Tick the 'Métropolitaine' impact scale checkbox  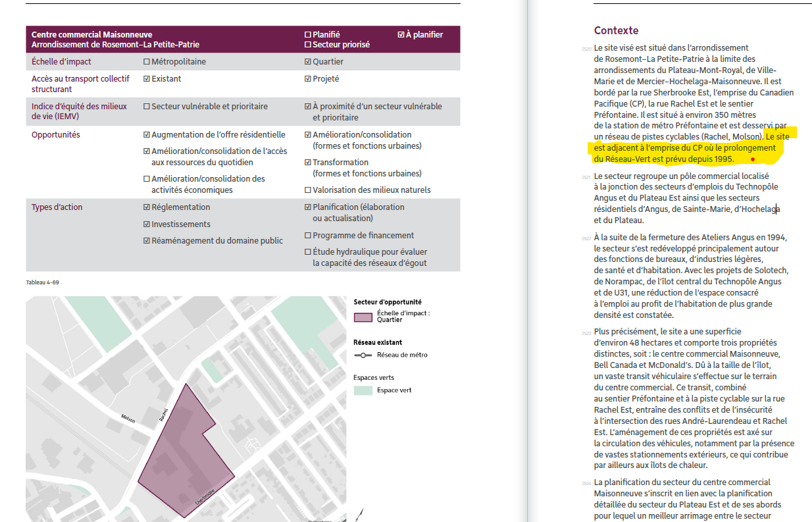(x=147, y=62)
